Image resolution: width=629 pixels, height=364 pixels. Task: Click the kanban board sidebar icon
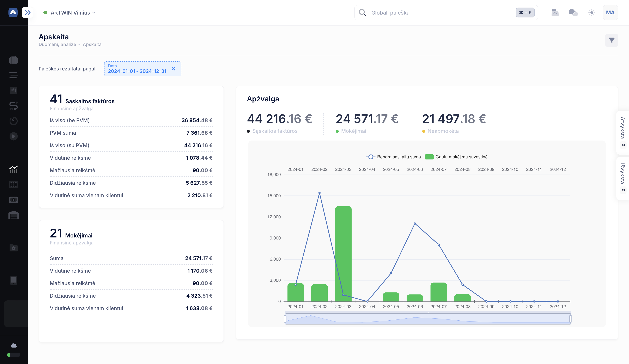click(13, 90)
